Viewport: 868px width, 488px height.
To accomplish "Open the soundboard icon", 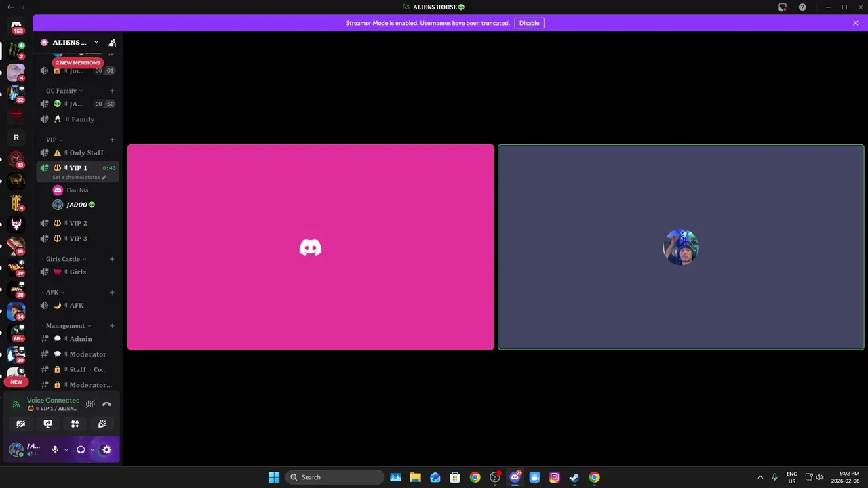I will (x=102, y=424).
